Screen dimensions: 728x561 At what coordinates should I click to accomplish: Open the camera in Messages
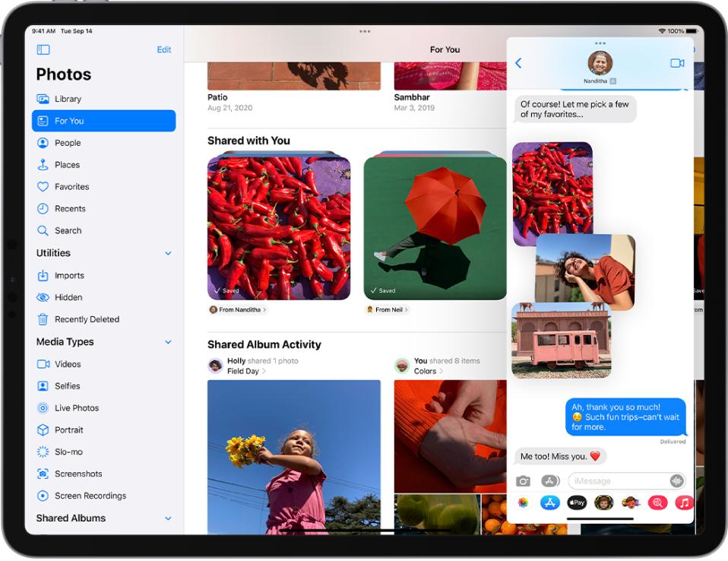523,481
